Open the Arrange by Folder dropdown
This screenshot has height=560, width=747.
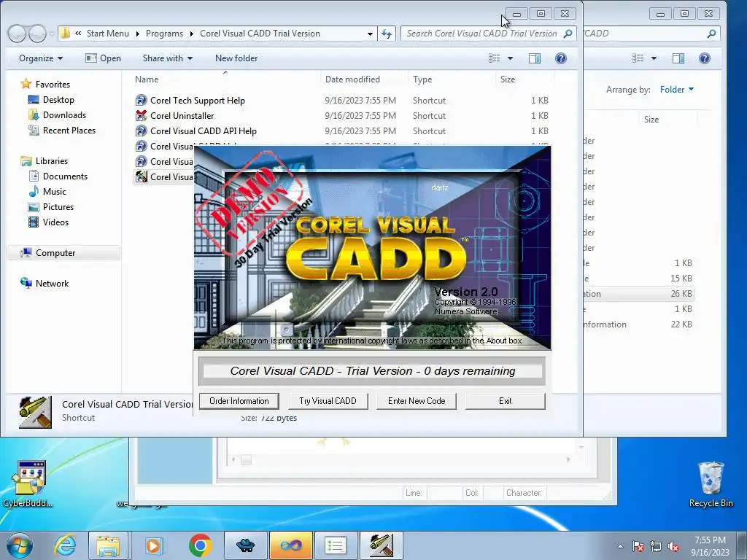(x=676, y=90)
